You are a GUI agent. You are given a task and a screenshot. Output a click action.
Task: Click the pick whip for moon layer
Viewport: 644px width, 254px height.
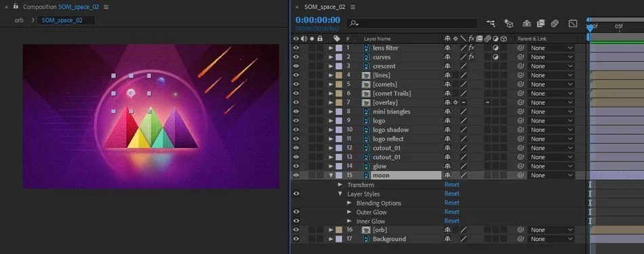[x=521, y=175]
